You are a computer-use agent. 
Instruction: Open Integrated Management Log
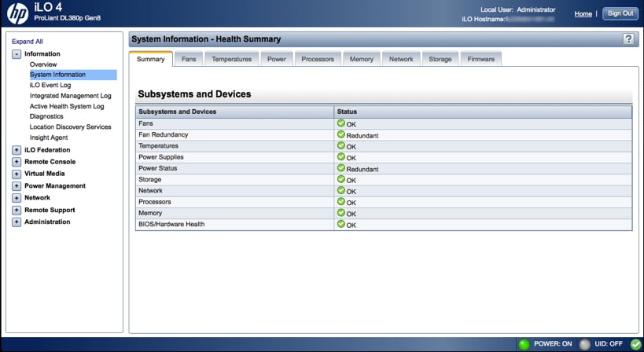(x=70, y=96)
